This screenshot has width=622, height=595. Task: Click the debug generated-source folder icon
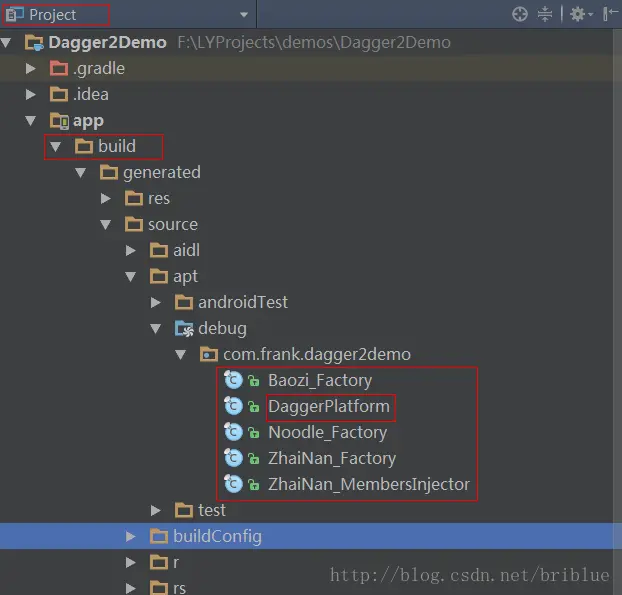[184, 328]
